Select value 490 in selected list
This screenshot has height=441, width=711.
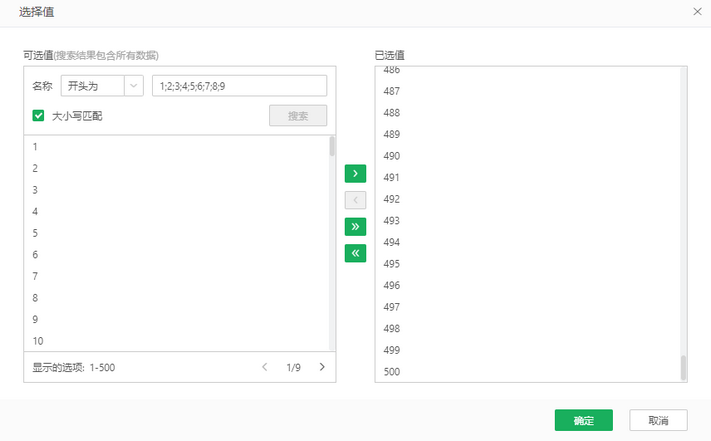(x=392, y=156)
